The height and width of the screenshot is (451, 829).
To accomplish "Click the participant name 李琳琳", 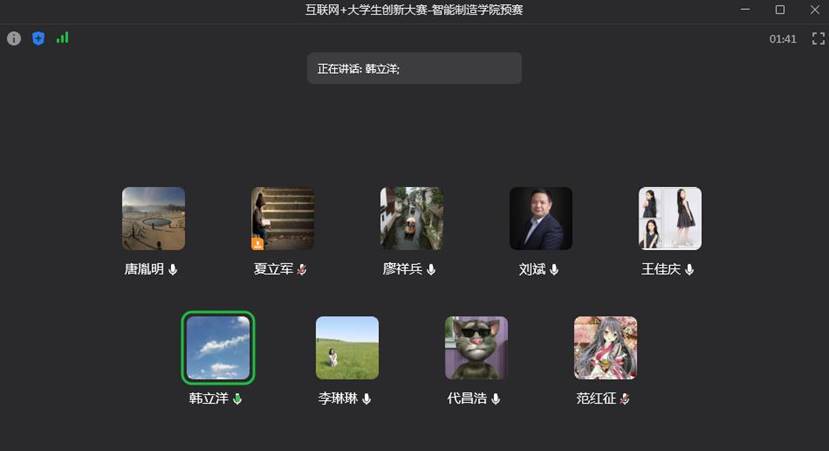I will tap(337, 398).
